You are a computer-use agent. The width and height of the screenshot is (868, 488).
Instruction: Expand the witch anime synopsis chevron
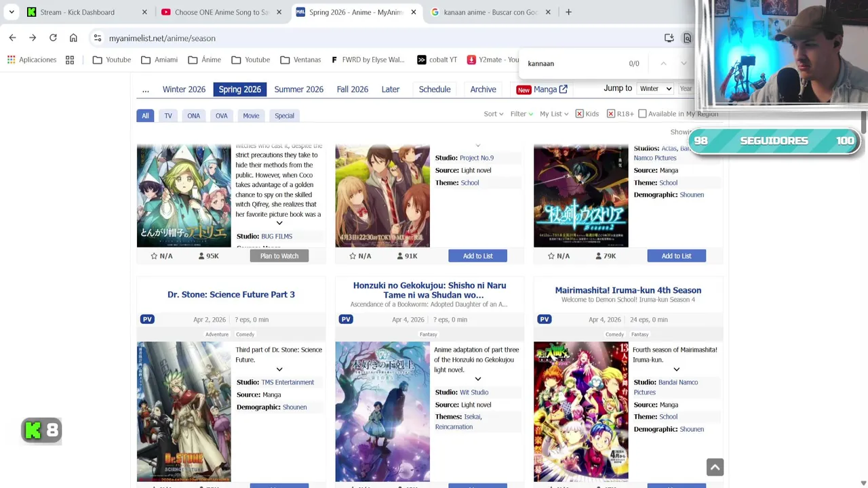click(x=279, y=223)
